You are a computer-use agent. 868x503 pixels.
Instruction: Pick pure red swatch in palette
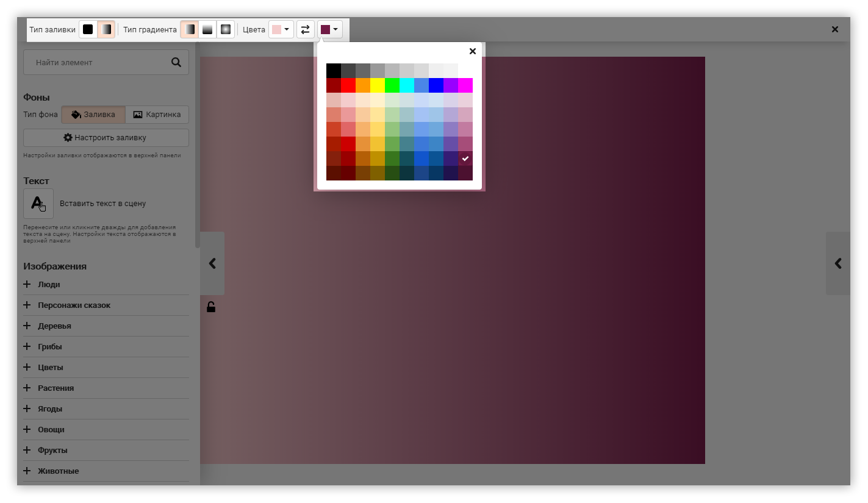pos(348,85)
